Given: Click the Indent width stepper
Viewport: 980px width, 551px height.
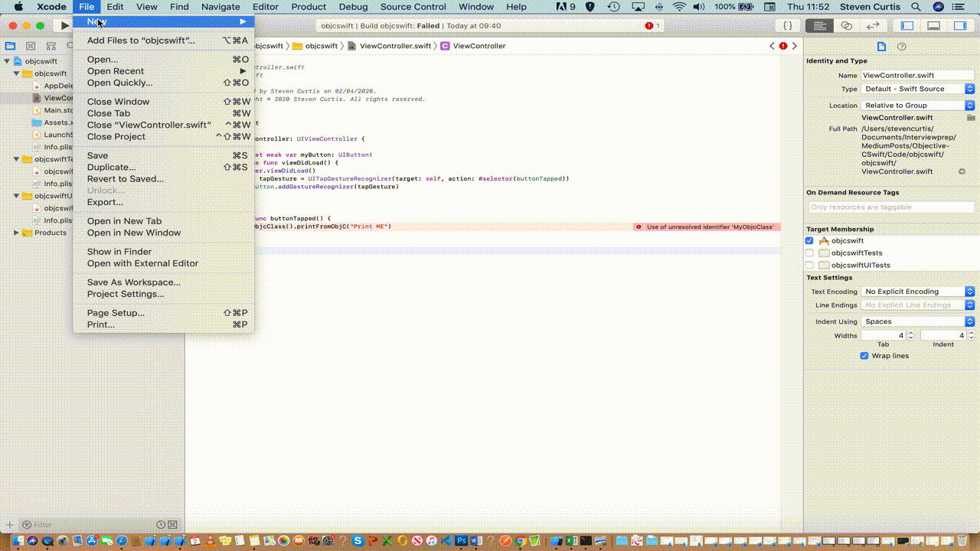Looking at the screenshot, I should (971, 335).
